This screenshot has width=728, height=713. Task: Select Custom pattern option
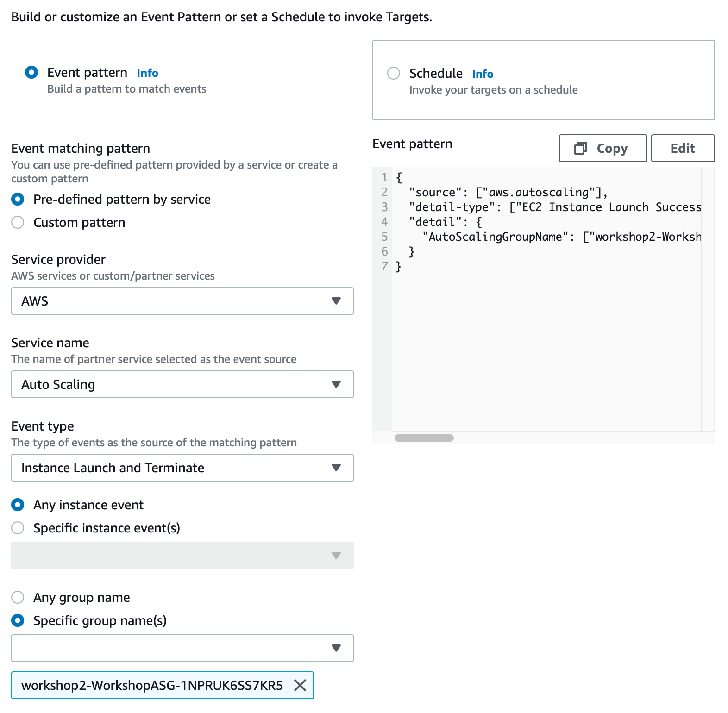coord(18,222)
